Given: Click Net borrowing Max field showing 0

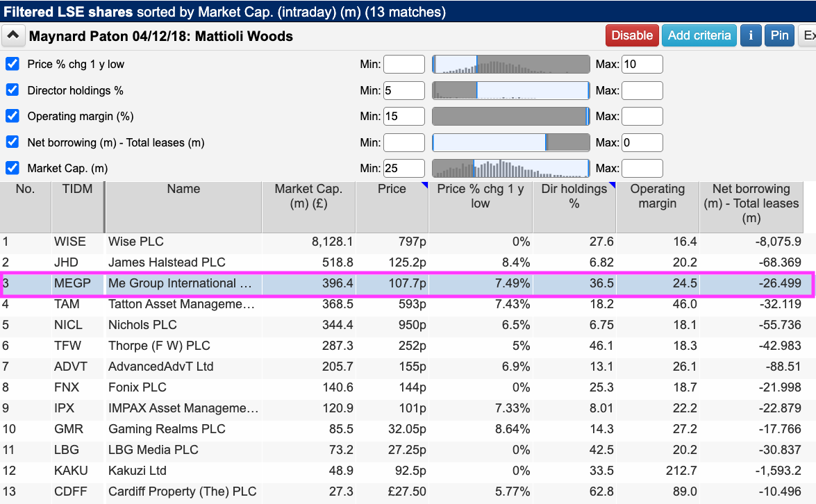Looking at the screenshot, I should click(x=642, y=142).
